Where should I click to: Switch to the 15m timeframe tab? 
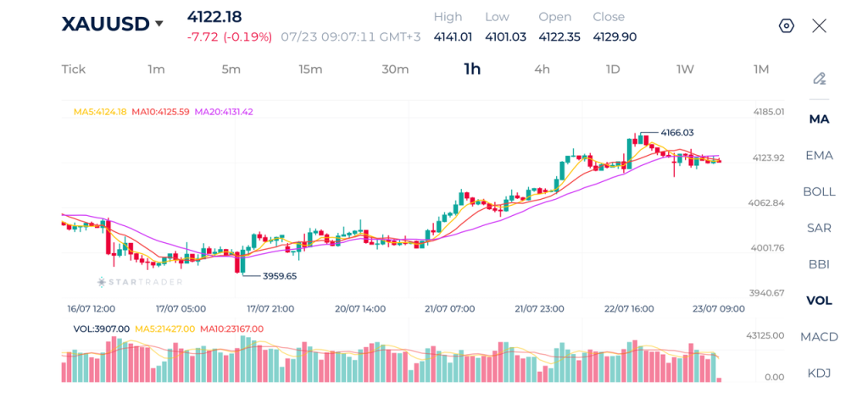tap(310, 69)
